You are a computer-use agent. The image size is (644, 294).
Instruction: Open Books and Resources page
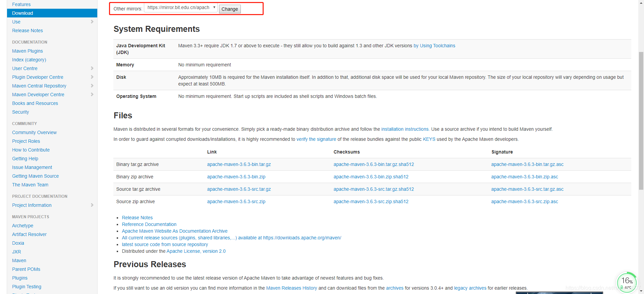pos(35,103)
